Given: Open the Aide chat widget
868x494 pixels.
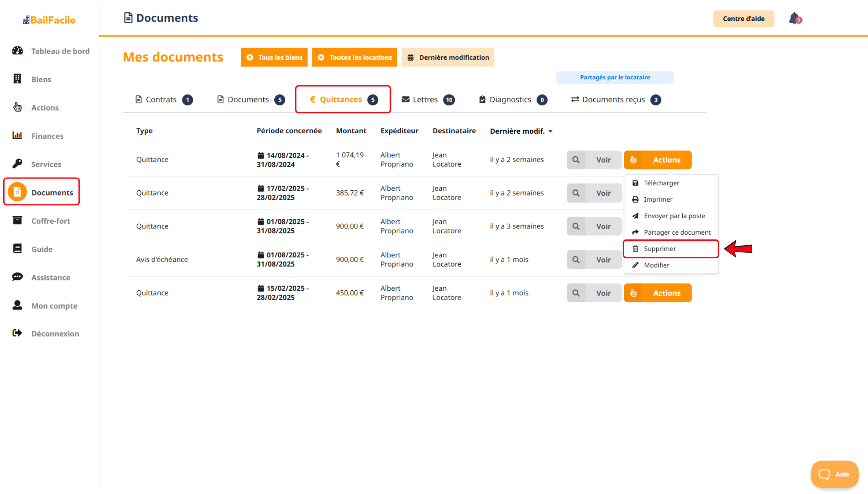Looking at the screenshot, I should coord(834,474).
